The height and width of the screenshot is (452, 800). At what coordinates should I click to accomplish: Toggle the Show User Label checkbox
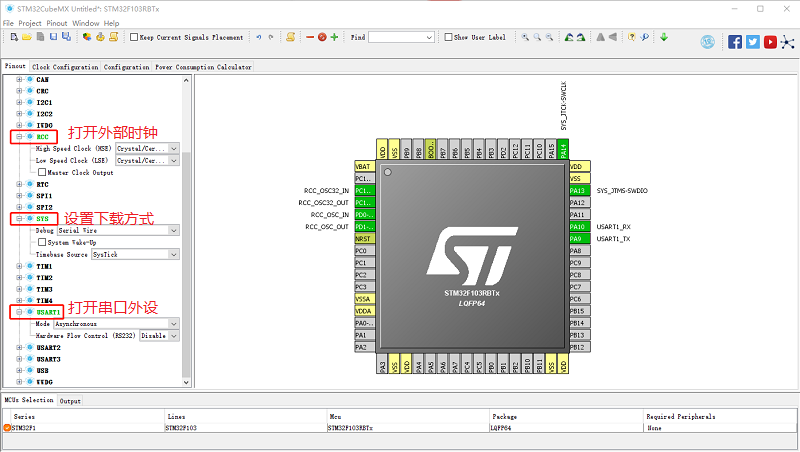click(448, 38)
